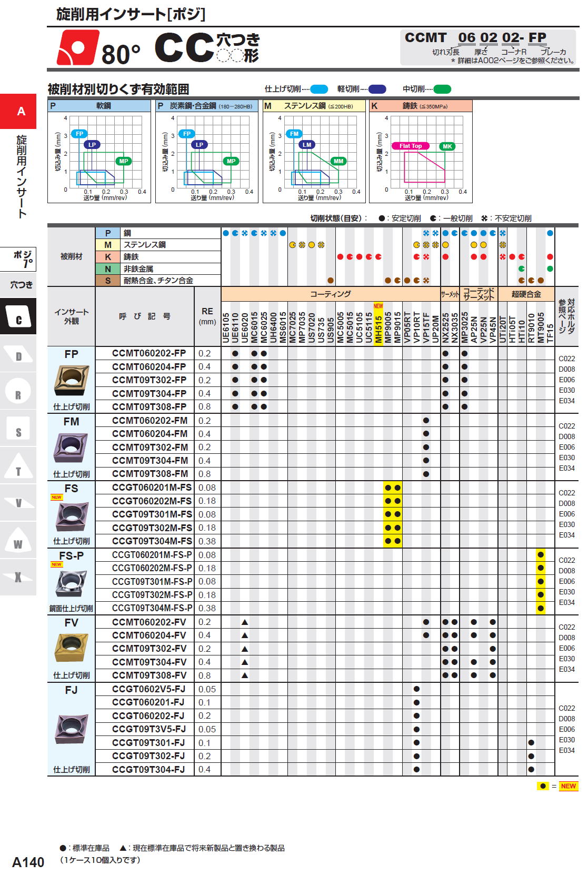Select the V shape sidebar icon

[18, 503]
